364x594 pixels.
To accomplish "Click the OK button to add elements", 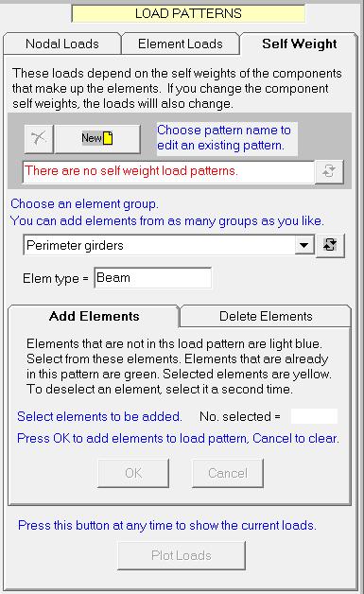I will tap(133, 473).
